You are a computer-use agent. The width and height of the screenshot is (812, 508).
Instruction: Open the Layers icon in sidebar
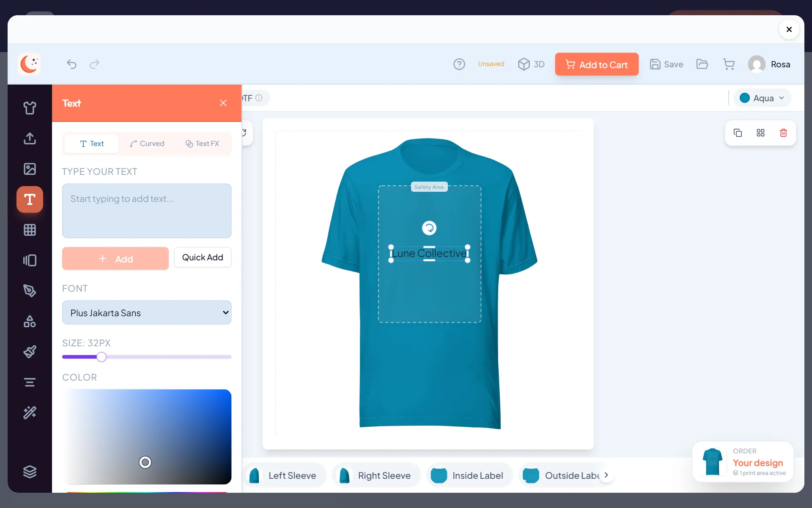pyautogui.click(x=30, y=472)
